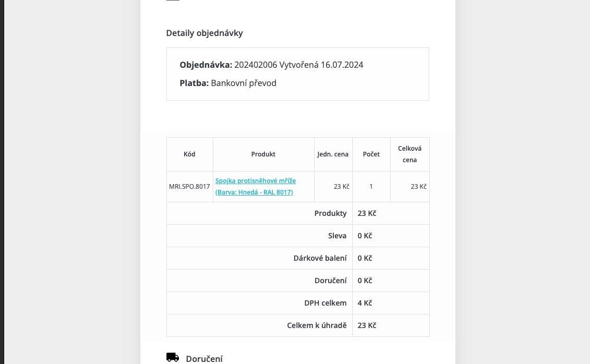Click the delivery truck icon

point(173,357)
